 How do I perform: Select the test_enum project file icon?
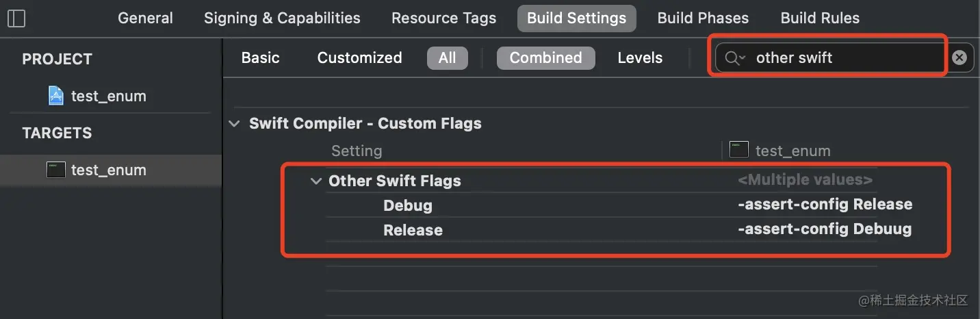coord(56,96)
